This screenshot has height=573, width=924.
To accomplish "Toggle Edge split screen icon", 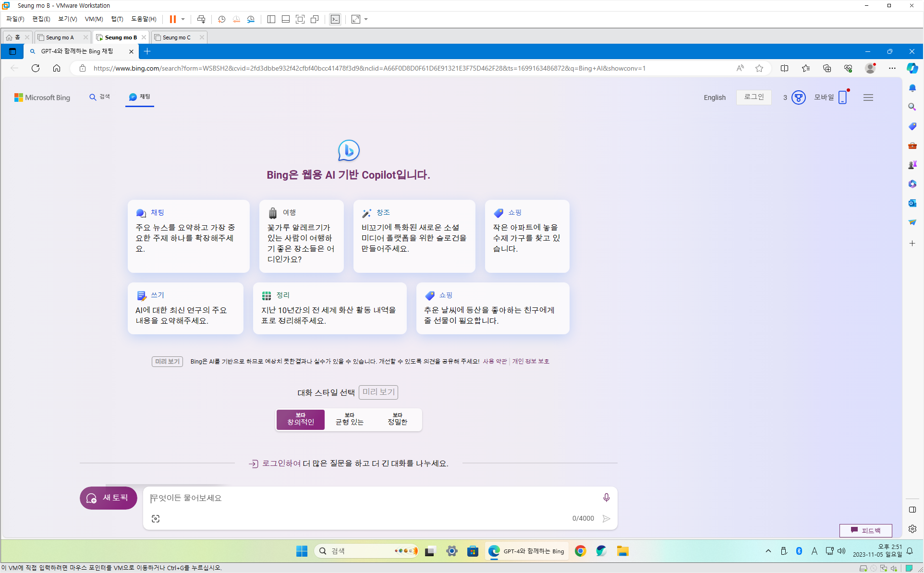I will coord(784,68).
